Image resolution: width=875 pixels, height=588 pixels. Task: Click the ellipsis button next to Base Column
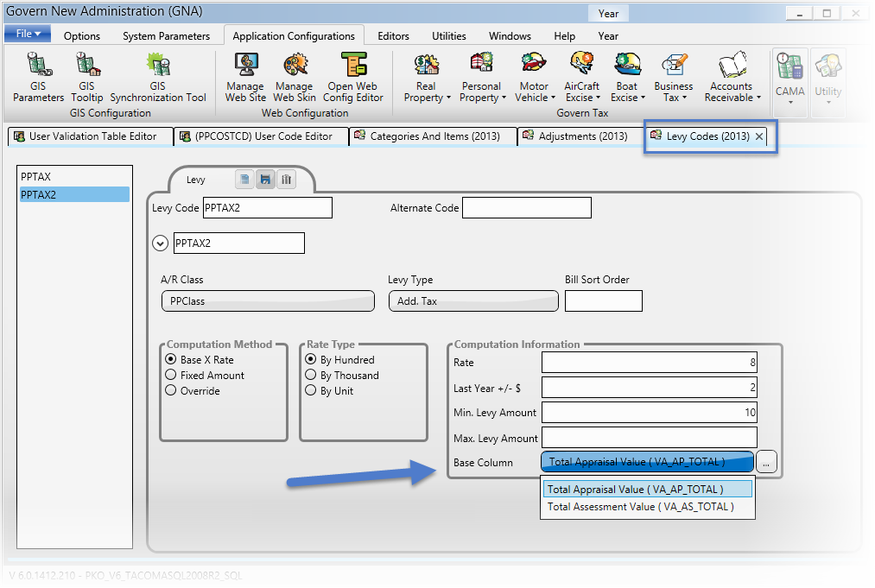coord(767,463)
